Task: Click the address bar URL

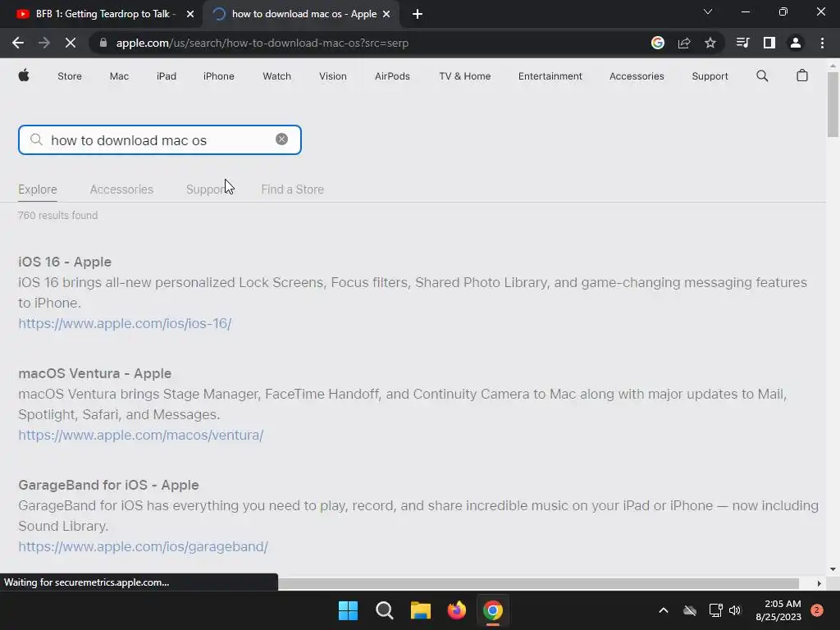Action: click(x=262, y=43)
